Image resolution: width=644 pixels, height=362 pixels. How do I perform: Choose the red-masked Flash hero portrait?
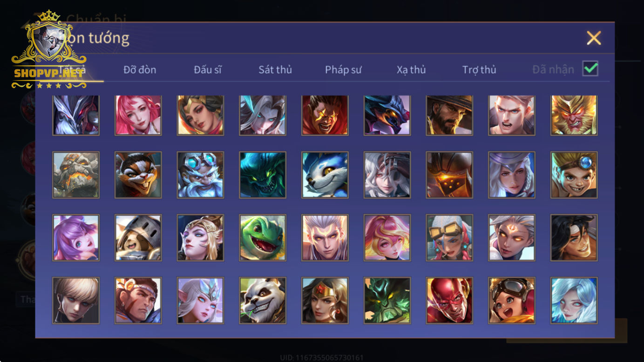tap(450, 301)
